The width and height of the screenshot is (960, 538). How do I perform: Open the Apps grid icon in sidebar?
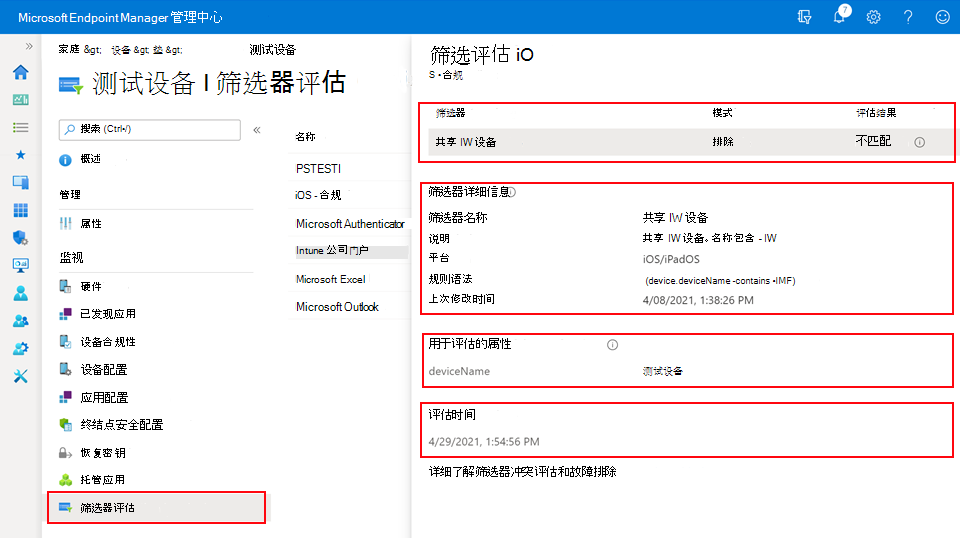(20, 211)
